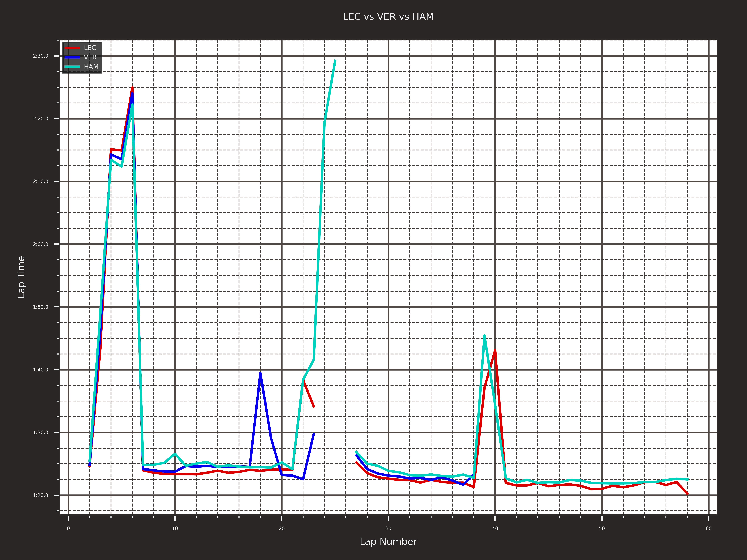Viewport: 747px width, 560px height.
Task: Click the x-axis tick label 60
Action: [708, 529]
